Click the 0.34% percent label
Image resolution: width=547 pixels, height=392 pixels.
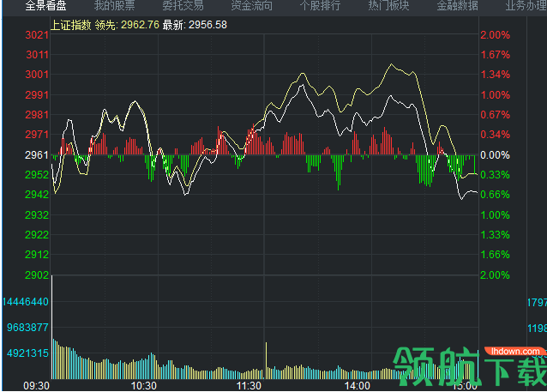pyautogui.click(x=495, y=135)
